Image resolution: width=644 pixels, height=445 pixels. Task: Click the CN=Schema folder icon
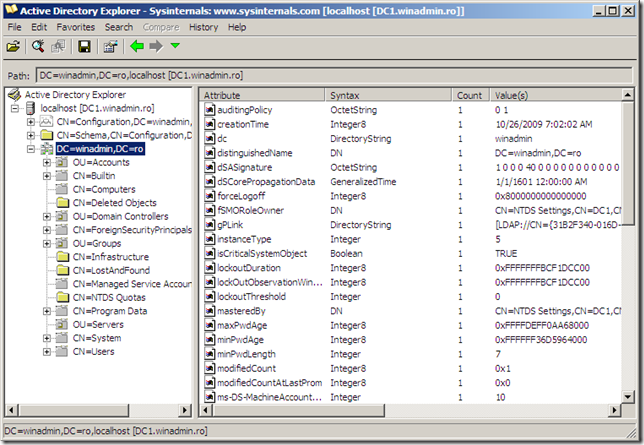[x=47, y=135]
